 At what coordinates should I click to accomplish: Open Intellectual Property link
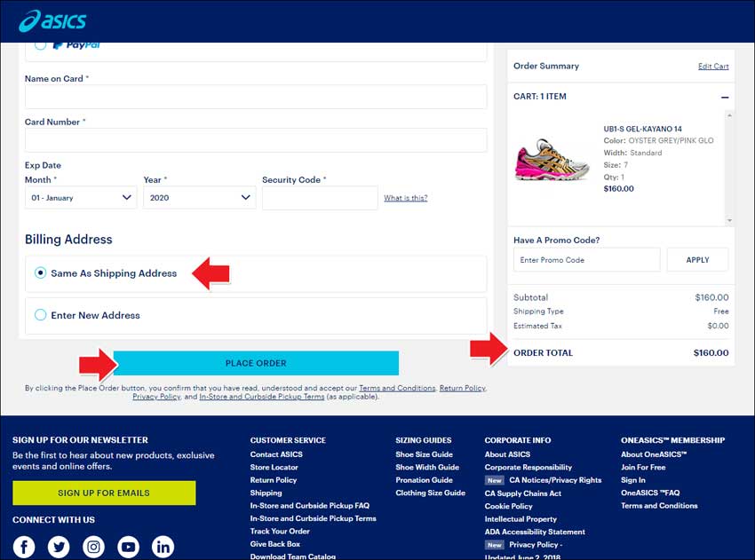[x=521, y=519]
